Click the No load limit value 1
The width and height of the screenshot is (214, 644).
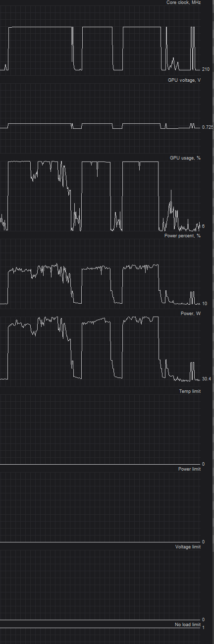tap(203, 628)
